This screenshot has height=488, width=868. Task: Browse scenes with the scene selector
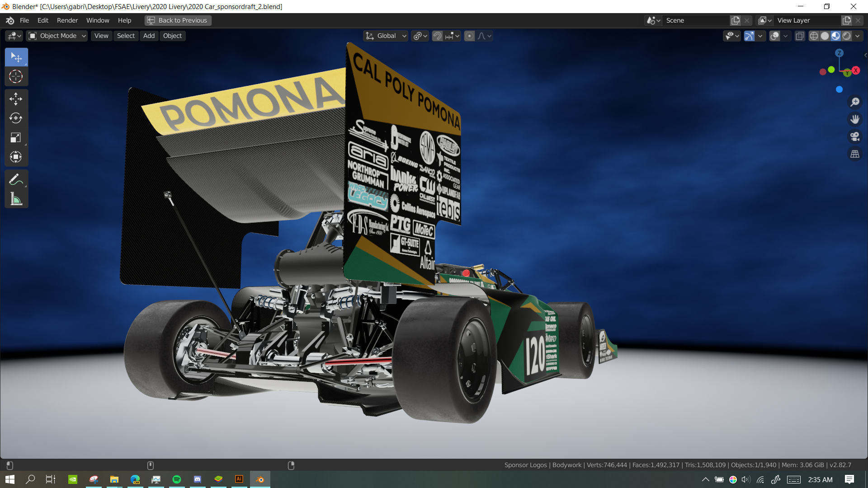point(653,20)
